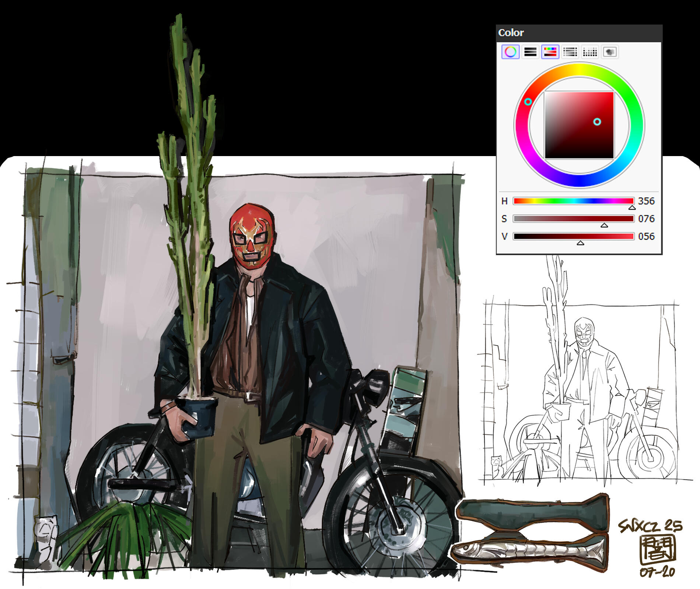
Task: Open the Scratchpad panel icon
Action: pyautogui.click(x=609, y=52)
